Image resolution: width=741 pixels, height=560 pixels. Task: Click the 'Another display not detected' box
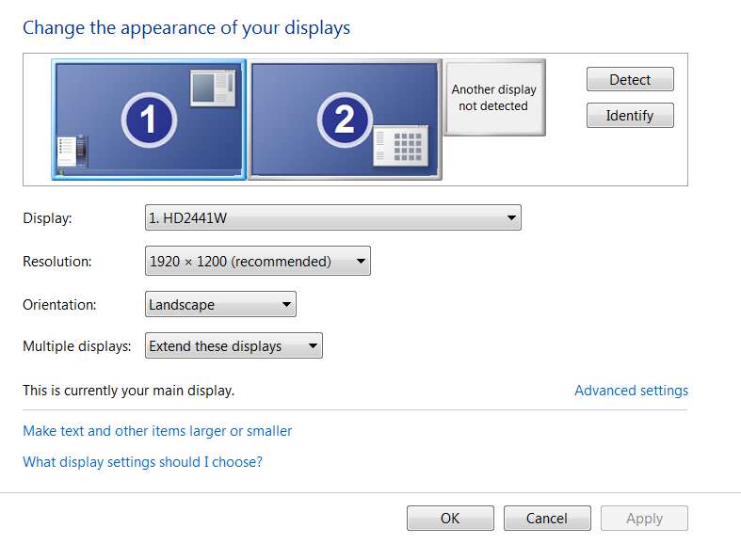point(494,97)
